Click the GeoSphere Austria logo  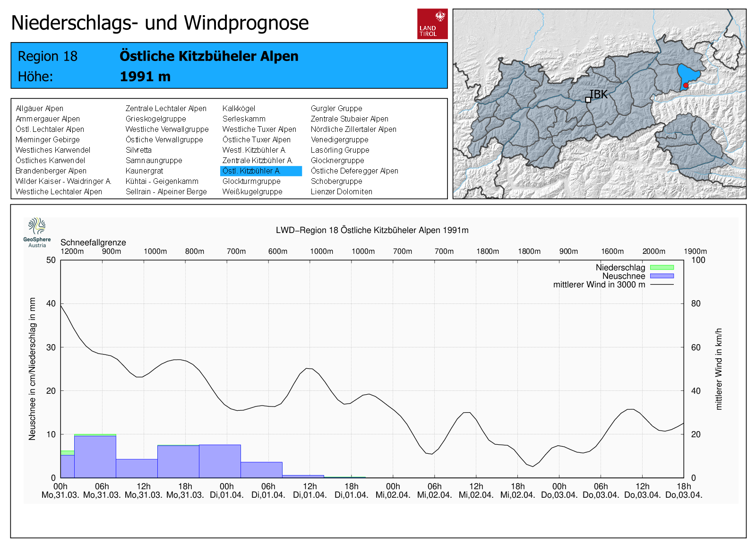click(37, 232)
